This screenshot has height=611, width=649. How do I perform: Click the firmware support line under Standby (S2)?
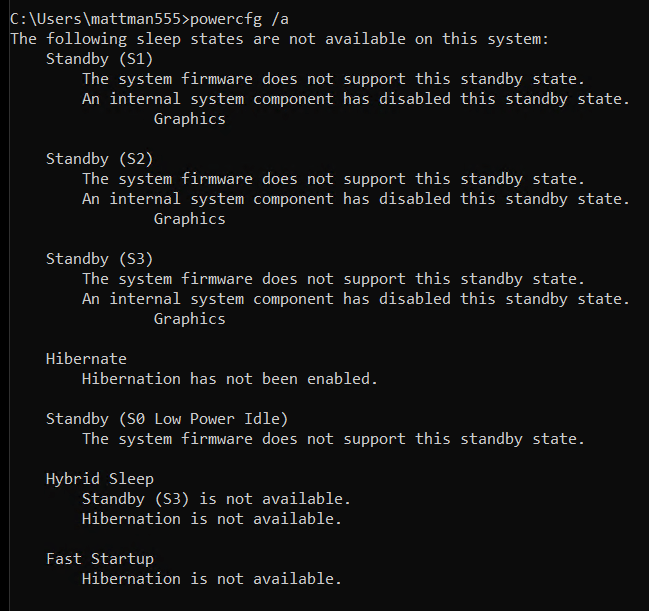pyautogui.click(x=333, y=179)
